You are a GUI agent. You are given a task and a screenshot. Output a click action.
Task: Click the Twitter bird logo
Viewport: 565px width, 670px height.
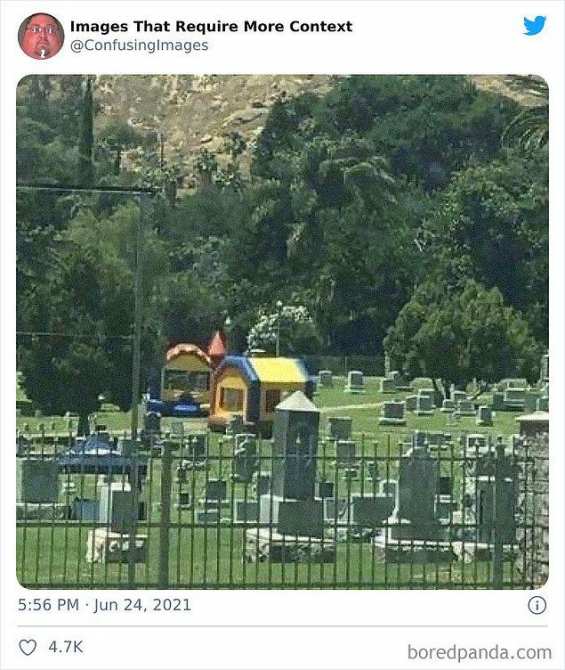point(535,26)
